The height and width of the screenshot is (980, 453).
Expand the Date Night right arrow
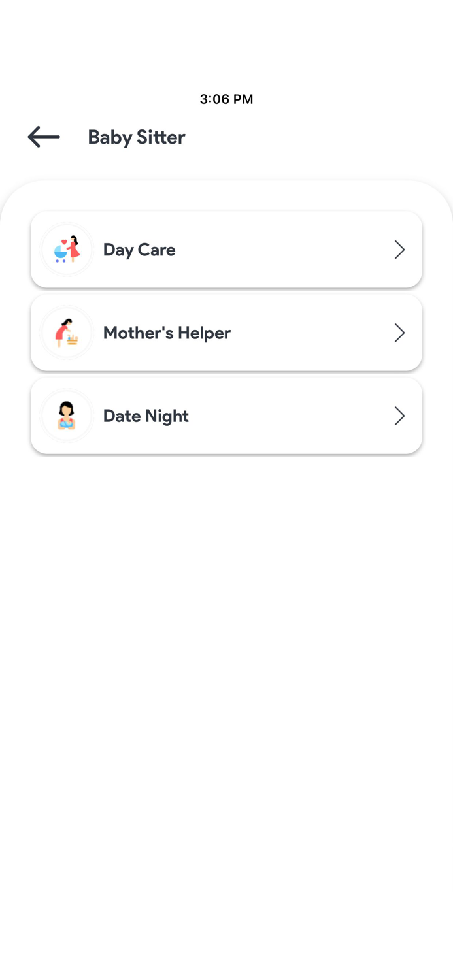pyautogui.click(x=399, y=416)
